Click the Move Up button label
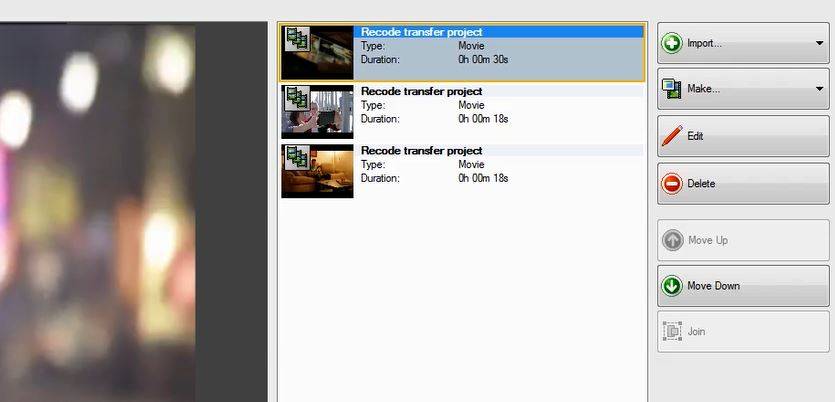 [x=708, y=240]
